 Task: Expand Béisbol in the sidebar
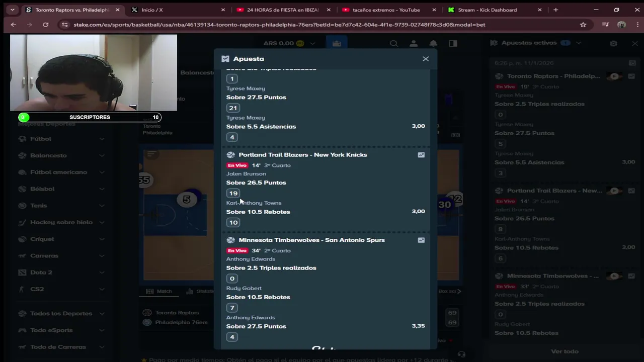[x=102, y=189]
